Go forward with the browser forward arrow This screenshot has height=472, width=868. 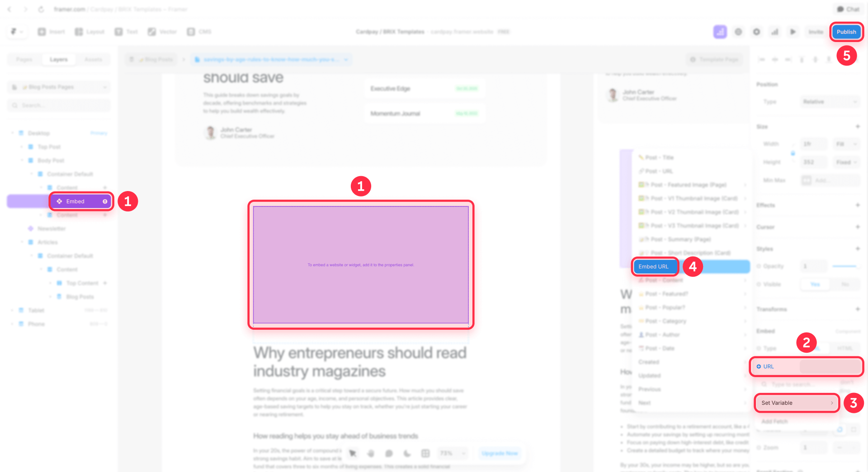[x=25, y=9]
